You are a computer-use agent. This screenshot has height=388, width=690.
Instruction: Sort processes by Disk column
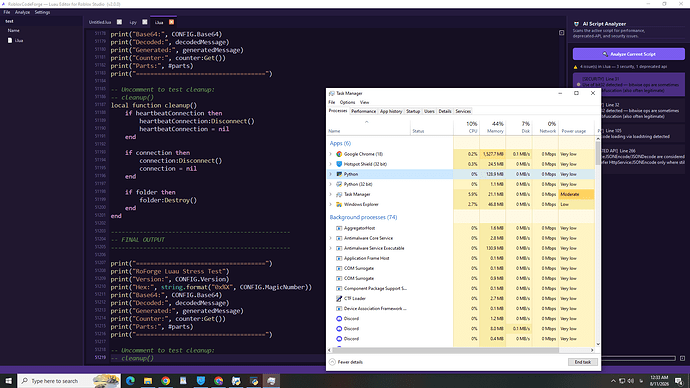click(519, 127)
